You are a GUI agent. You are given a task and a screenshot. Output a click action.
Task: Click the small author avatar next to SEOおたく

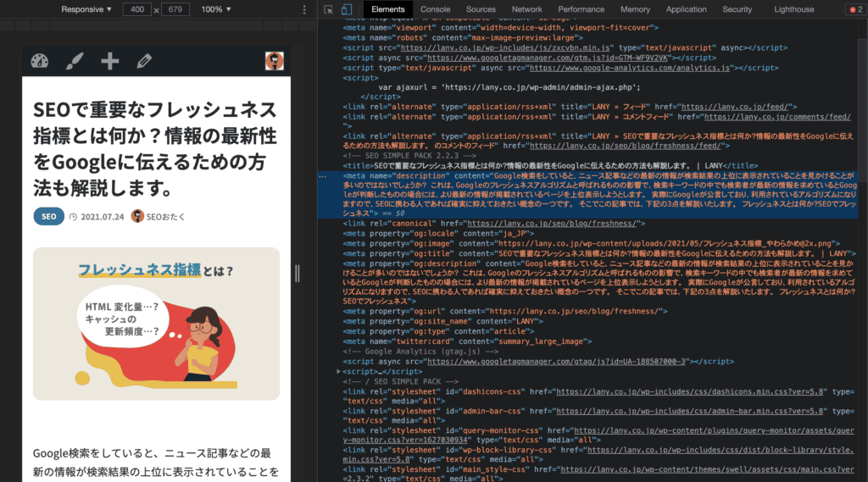[137, 216]
